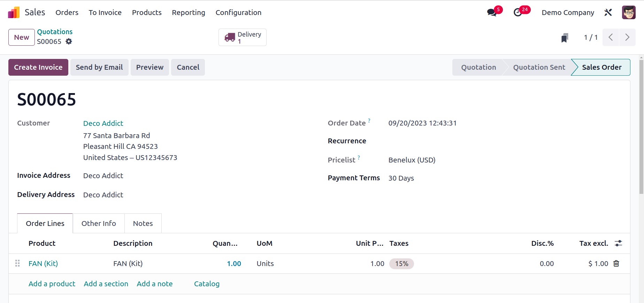Click the Sales app logo icon
Screen dimensions: 644x303
point(14,13)
